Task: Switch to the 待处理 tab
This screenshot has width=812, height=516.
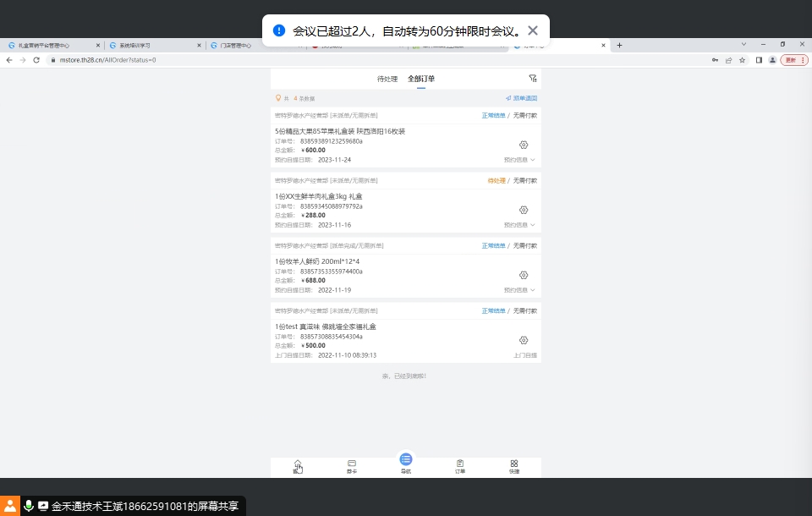Action: pyautogui.click(x=387, y=79)
